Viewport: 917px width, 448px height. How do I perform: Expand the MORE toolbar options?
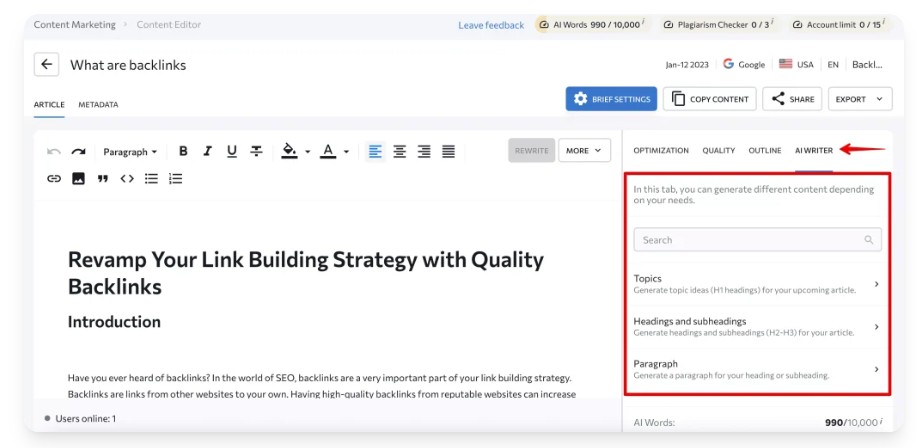point(584,150)
